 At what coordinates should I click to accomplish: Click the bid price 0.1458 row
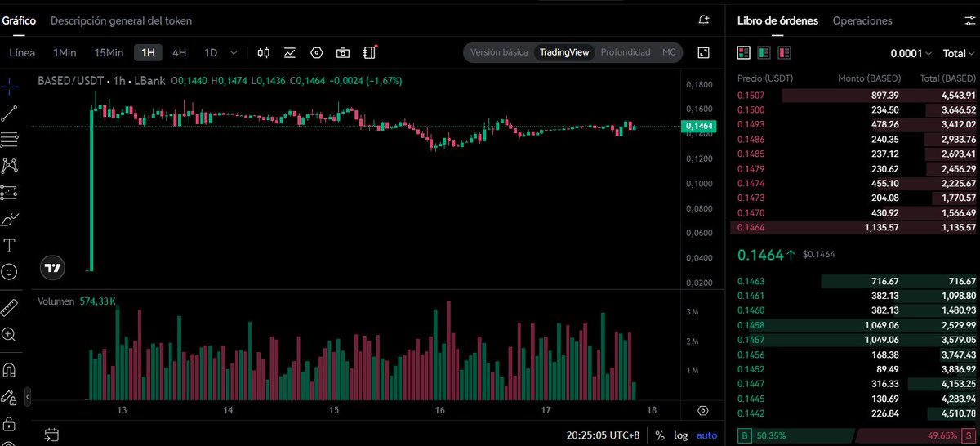click(855, 325)
